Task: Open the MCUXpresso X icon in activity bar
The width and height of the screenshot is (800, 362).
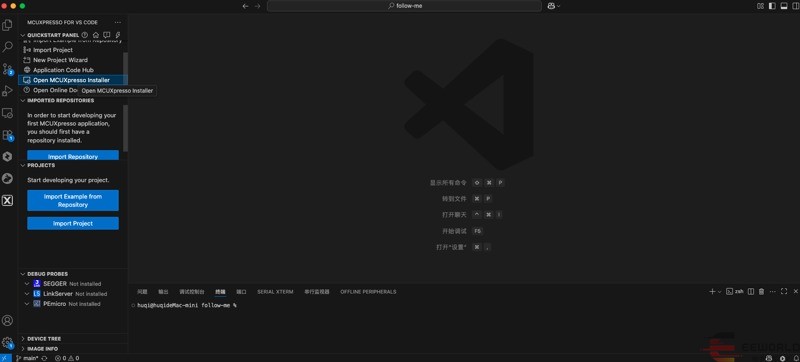Action: point(7,200)
